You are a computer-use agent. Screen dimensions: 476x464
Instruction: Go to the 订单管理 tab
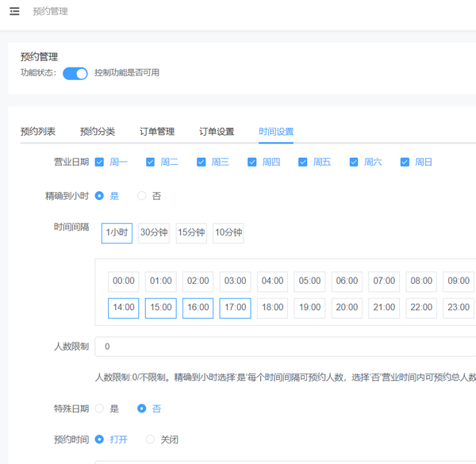[157, 132]
